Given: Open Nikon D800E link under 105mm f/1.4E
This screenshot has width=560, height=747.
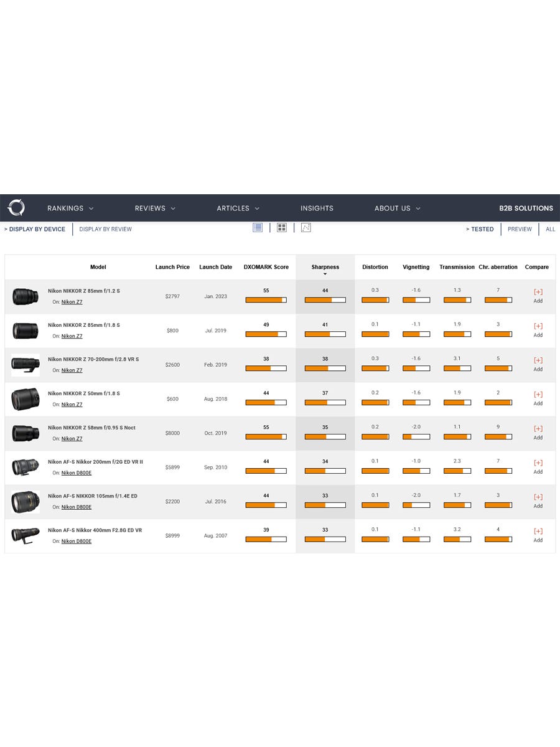Looking at the screenshot, I should coord(76,507).
